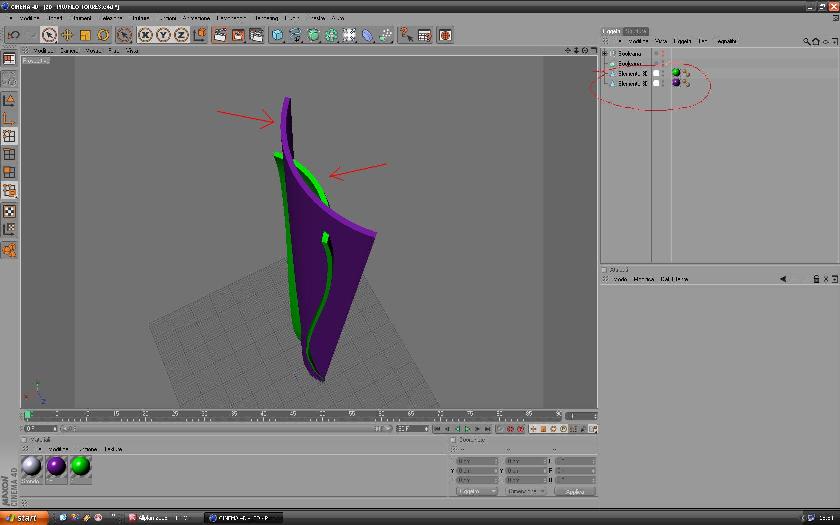Screen dimensions: 840x525
Task: Open the green NURBS objects palette
Action: click(313, 35)
